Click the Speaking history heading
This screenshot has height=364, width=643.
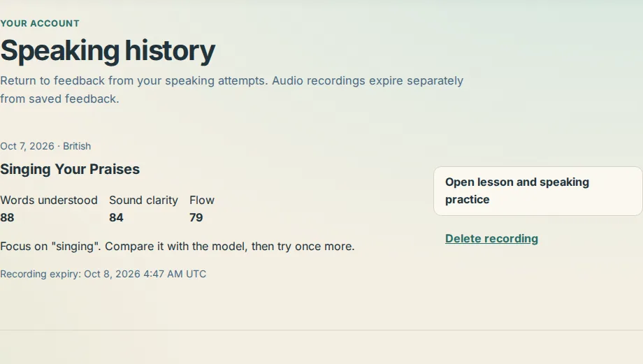click(108, 51)
